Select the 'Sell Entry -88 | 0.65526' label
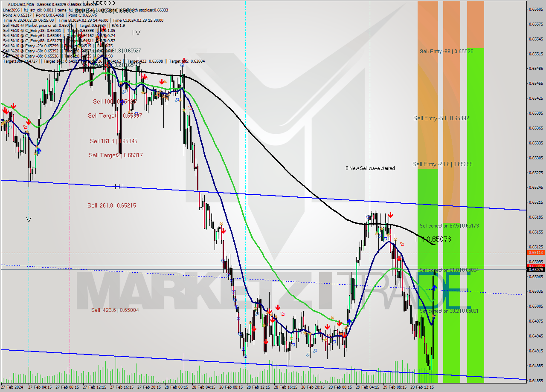 (x=447, y=51)
